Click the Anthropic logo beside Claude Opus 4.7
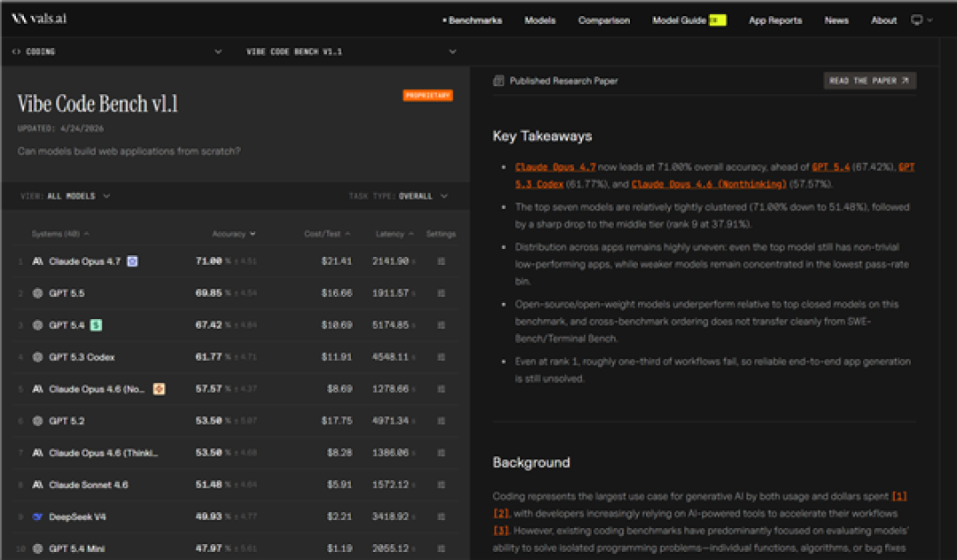957x560 pixels. (37, 261)
